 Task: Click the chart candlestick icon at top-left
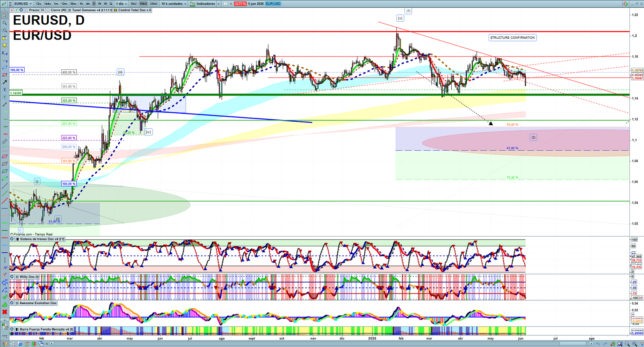(4, 4)
